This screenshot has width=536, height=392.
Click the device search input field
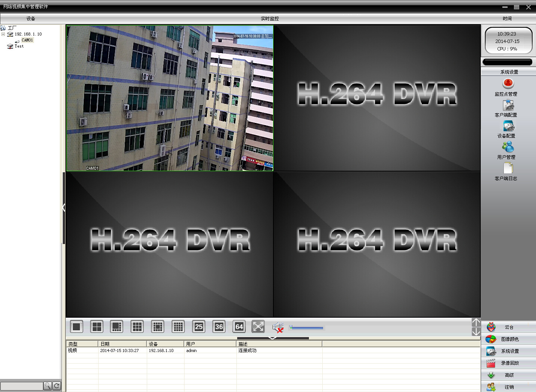[22, 386]
